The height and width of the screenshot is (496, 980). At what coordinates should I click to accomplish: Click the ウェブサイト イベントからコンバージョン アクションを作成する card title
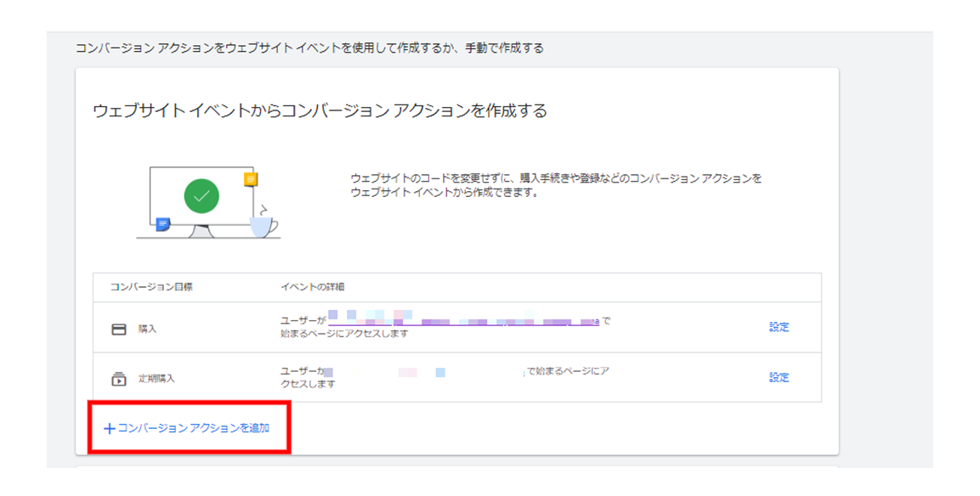coord(319,111)
